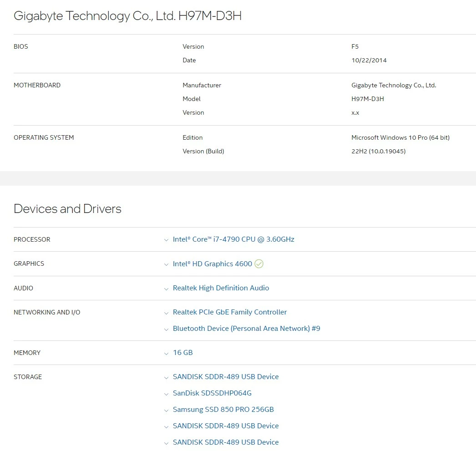This screenshot has width=476, height=451.
Task: Click the BIOS section label
Action: [x=20, y=46]
